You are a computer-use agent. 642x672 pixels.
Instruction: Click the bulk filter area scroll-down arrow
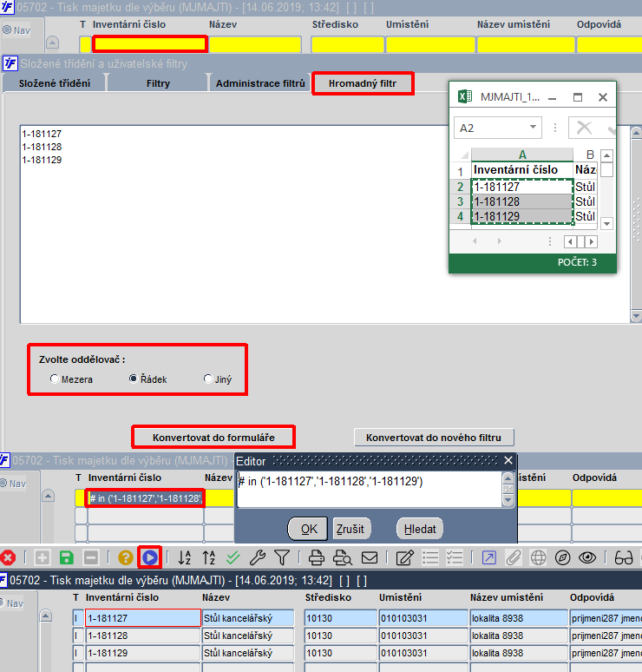(x=636, y=316)
